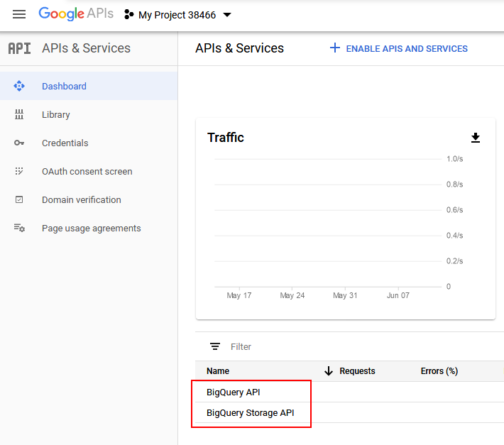Click the Page usage agreements icon
Viewport: 504px width, 445px height.
pyautogui.click(x=19, y=228)
